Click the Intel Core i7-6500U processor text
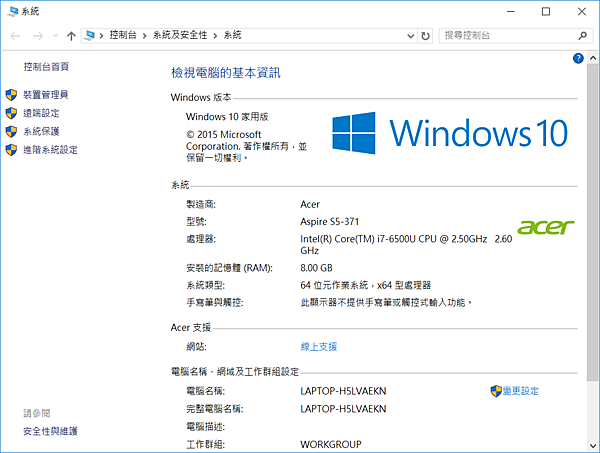This screenshot has width=600, height=453. 406,244
